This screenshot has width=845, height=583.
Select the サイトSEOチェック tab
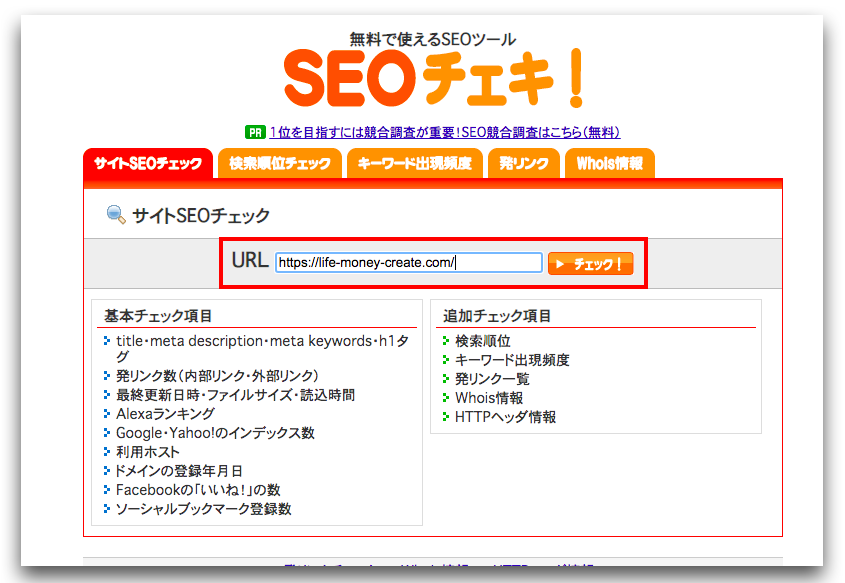click(x=148, y=163)
